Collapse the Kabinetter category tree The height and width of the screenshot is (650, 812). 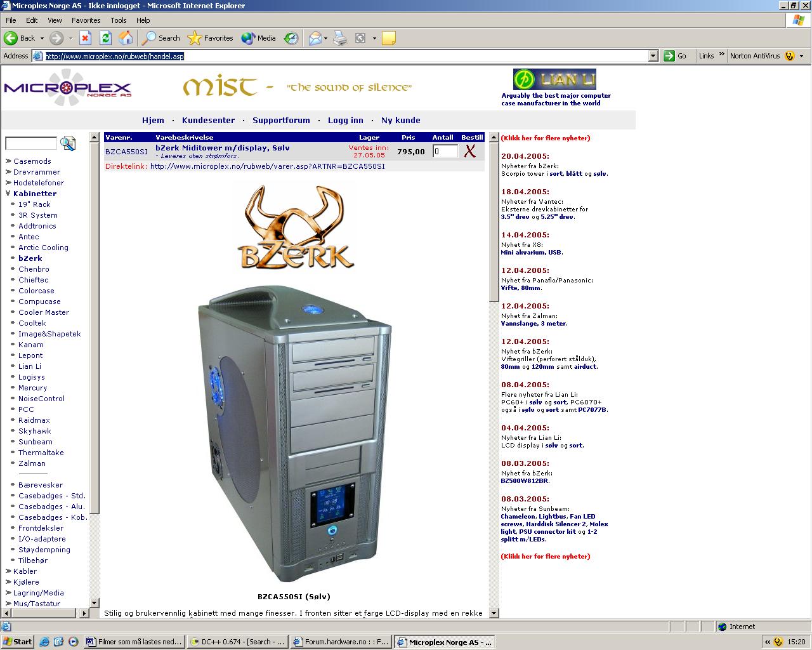click(8, 194)
